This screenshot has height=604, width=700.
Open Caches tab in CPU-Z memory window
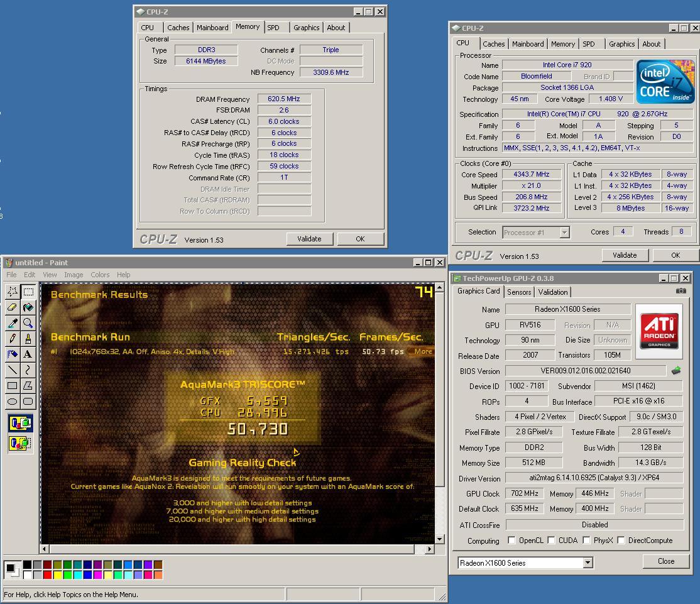tap(178, 28)
